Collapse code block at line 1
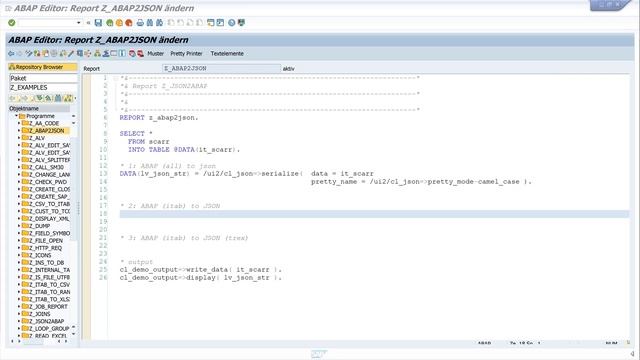The image size is (640, 360). tap(116, 78)
